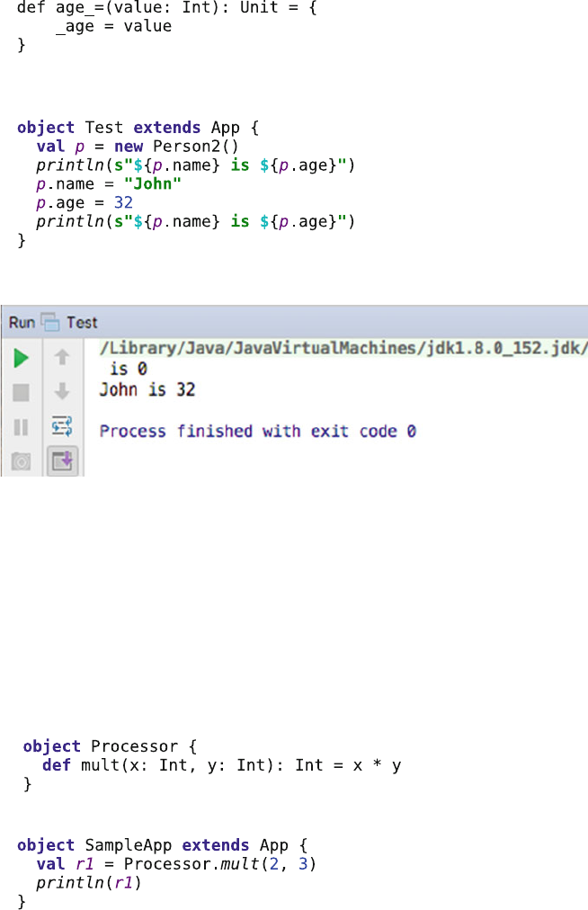Click the camera dump threads icon
Image resolution: width=588 pixels, height=910 pixels.
click(x=21, y=462)
